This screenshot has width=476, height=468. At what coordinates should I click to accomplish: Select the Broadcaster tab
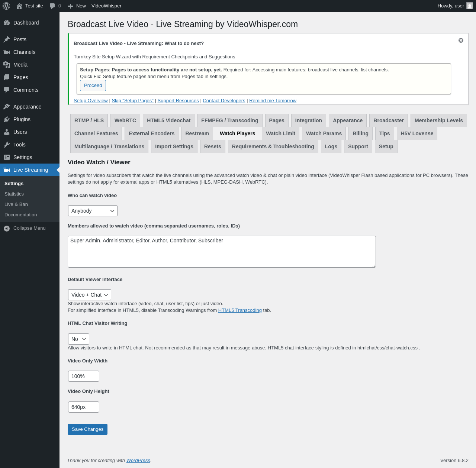click(x=389, y=120)
